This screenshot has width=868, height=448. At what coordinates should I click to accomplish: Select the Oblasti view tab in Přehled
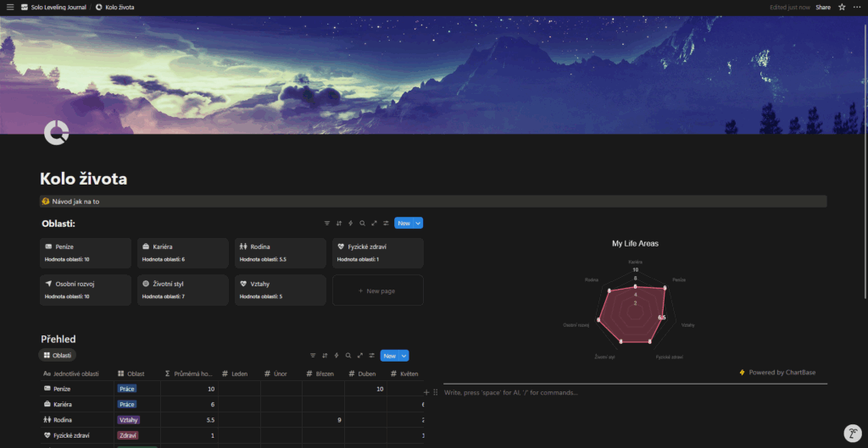tap(58, 355)
